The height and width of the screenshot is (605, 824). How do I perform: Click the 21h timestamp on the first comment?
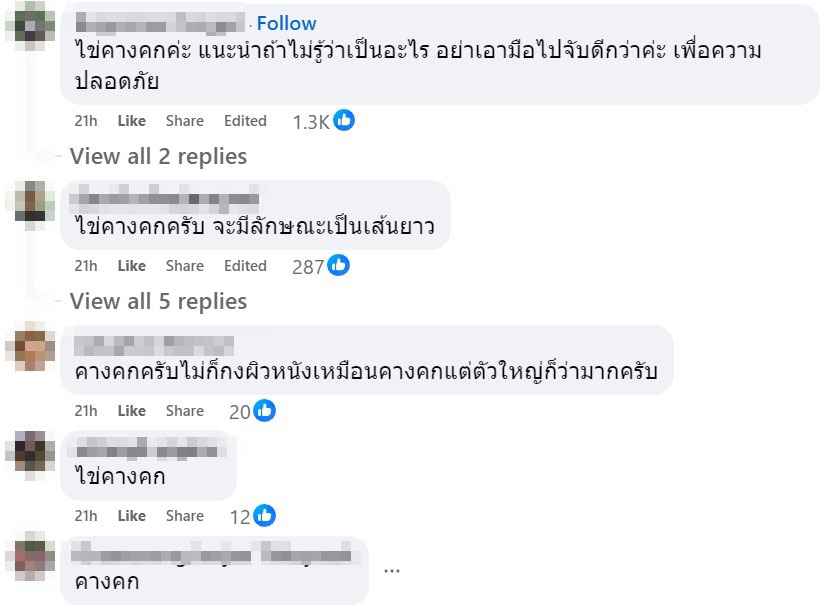(x=85, y=120)
